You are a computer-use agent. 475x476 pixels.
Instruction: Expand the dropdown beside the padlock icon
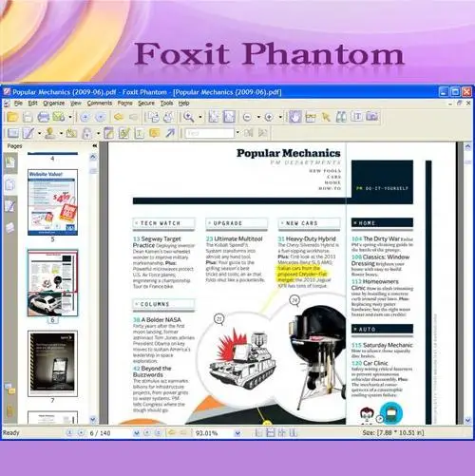click(98, 133)
